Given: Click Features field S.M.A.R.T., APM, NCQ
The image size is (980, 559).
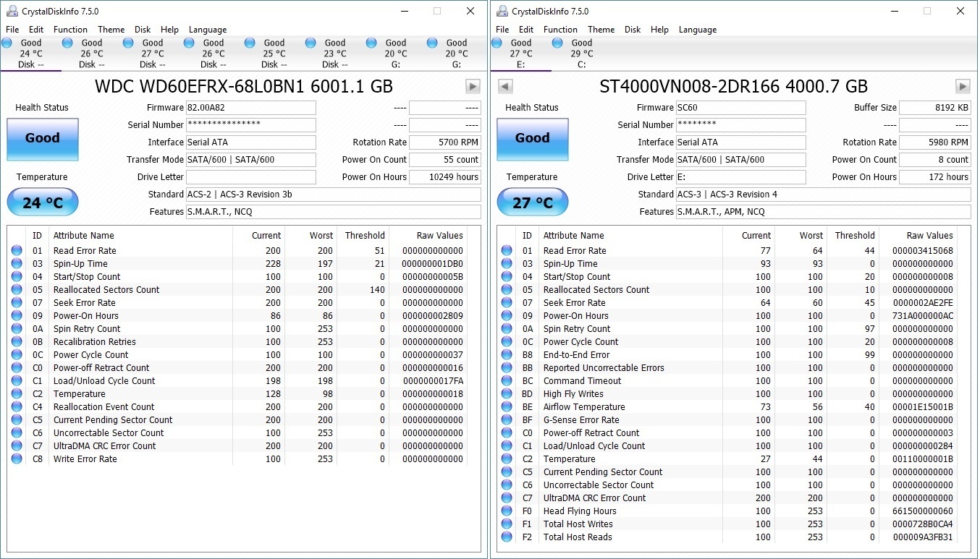Looking at the screenshot, I should 824,212.
